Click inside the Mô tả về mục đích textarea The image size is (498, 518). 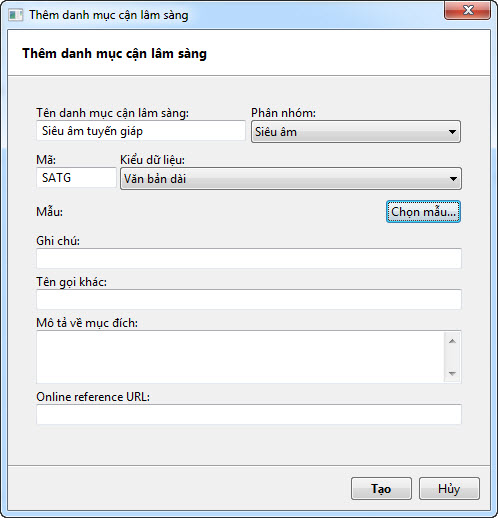(240, 357)
